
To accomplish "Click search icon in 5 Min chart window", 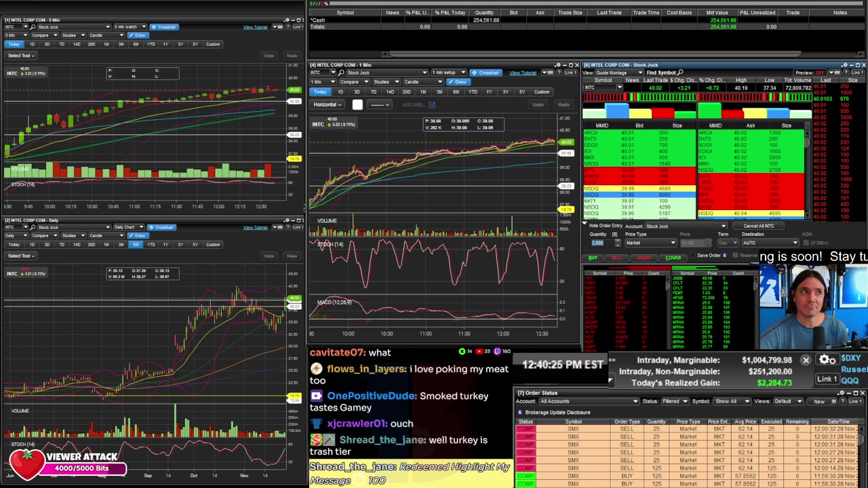I will coord(33,27).
